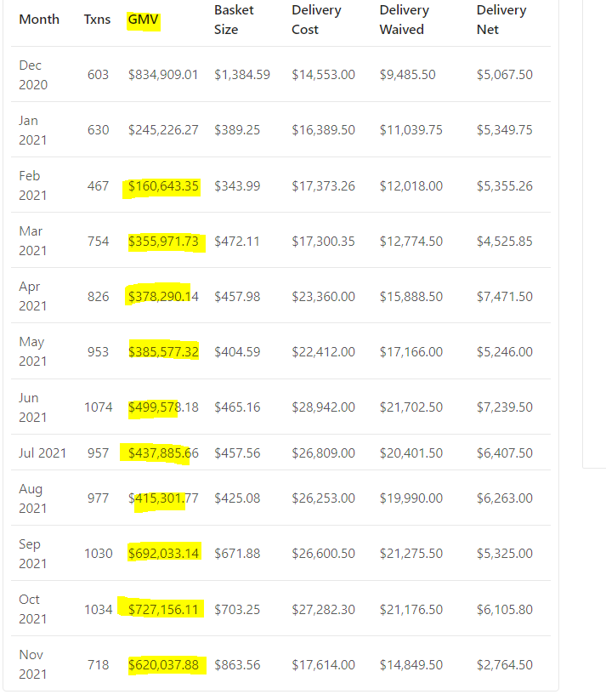Click the Delivery Cost column header
This screenshot has height=700, width=606.
pyautogui.click(x=316, y=20)
